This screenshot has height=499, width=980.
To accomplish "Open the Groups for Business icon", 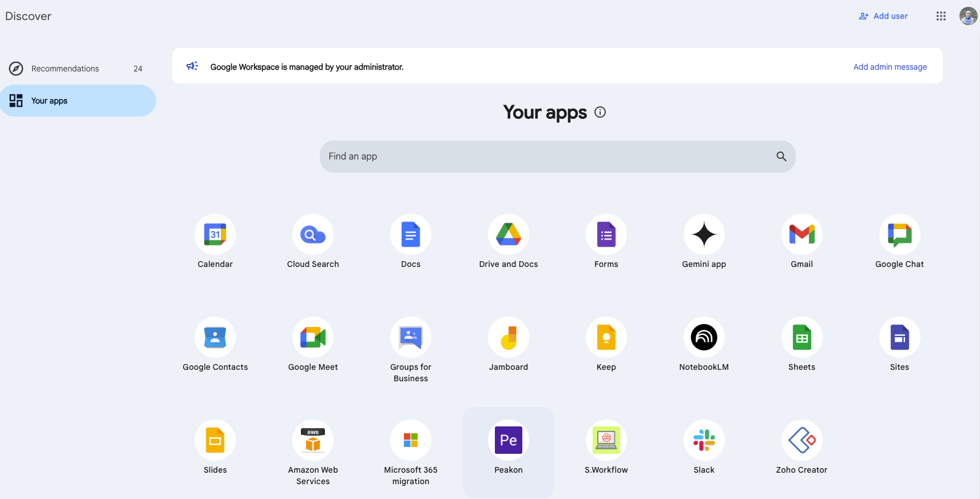I will point(411,337).
